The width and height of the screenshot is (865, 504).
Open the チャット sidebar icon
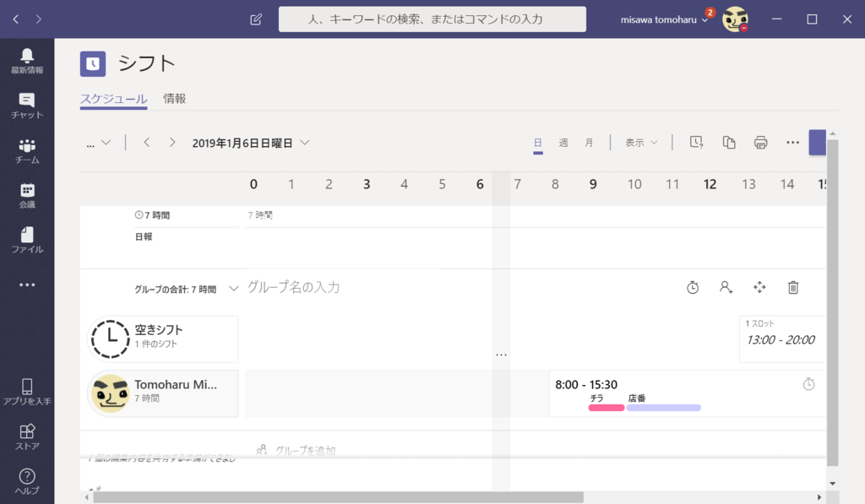point(26,102)
